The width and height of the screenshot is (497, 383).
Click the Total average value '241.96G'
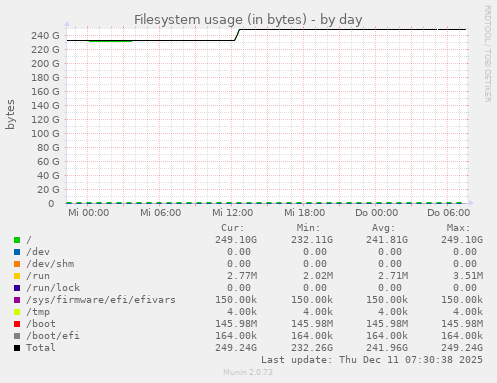(387, 348)
